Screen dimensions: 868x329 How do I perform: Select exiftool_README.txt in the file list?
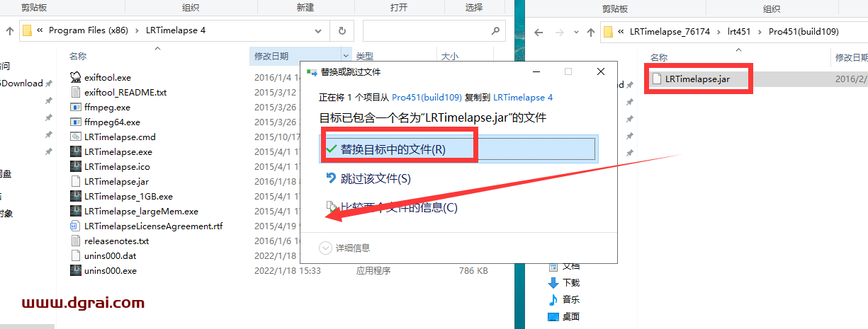coord(125,92)
